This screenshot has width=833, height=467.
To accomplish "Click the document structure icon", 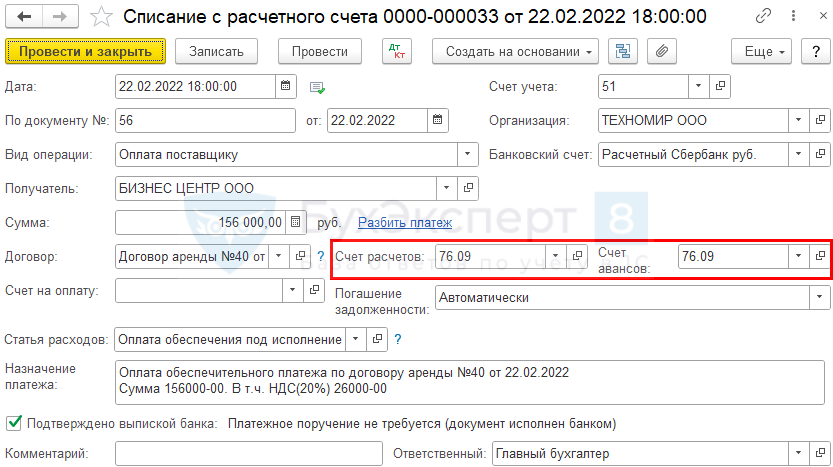I will tap(623, 51).
